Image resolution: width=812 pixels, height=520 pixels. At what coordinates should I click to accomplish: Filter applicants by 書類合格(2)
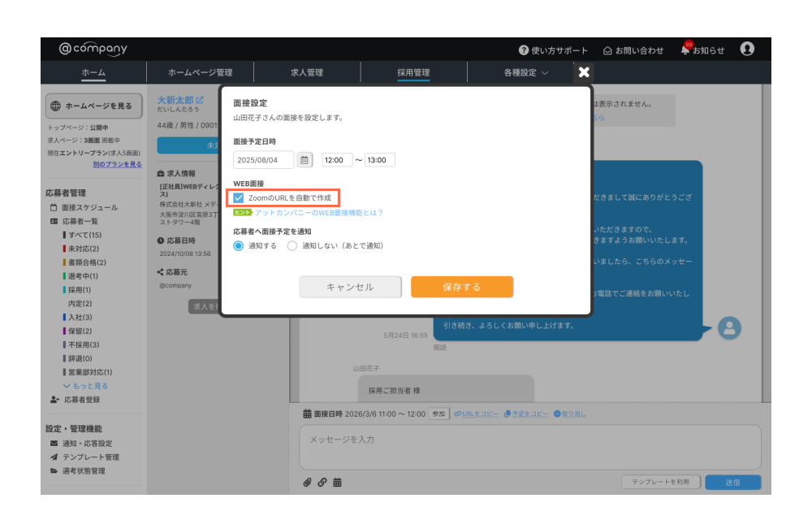tap(85, 262)
